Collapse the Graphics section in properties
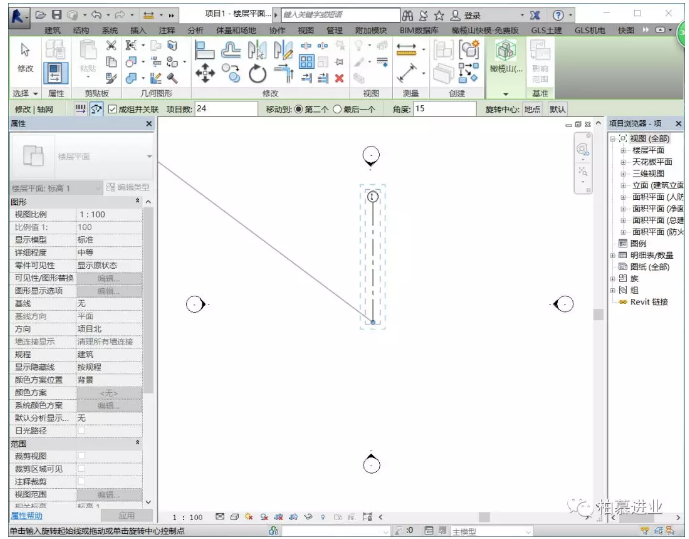Viewport: 689px width, 539px height. coord(138,201)
